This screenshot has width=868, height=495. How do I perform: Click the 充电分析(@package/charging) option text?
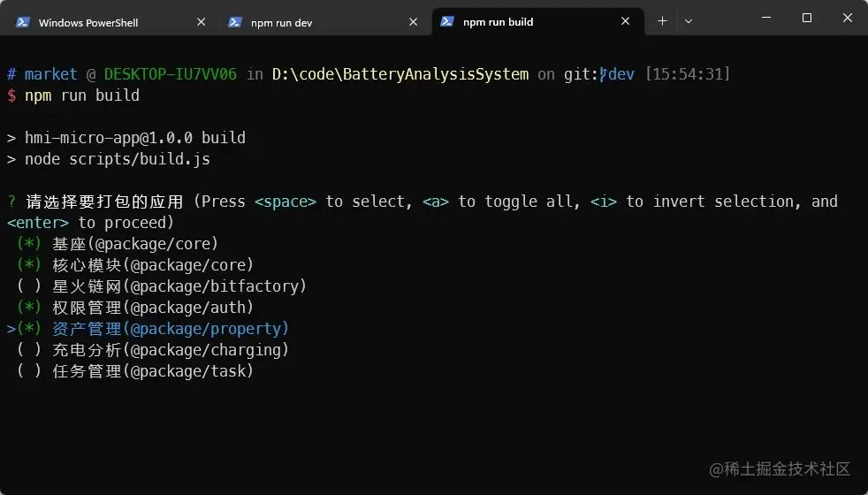coord(171,350)
